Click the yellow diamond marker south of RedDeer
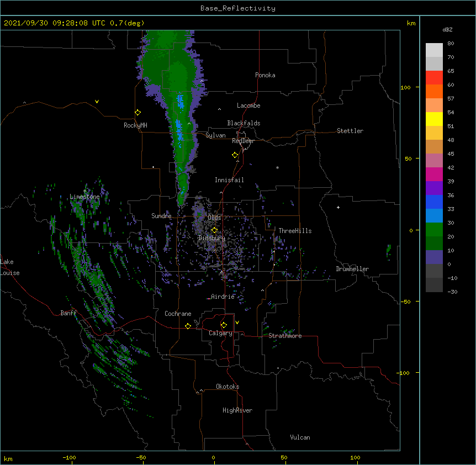The image size is (476, 465). click(x=235, y=155)
